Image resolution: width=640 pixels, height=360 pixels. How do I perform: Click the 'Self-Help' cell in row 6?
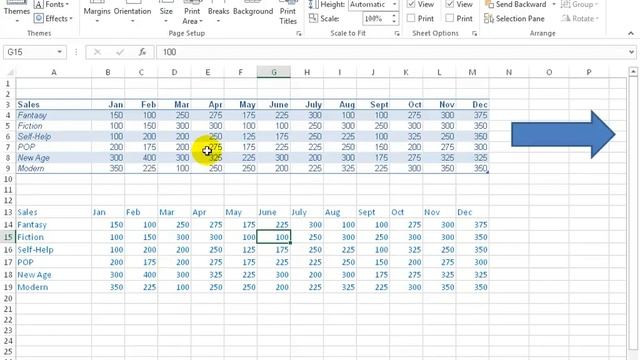[x=53, y=136]
